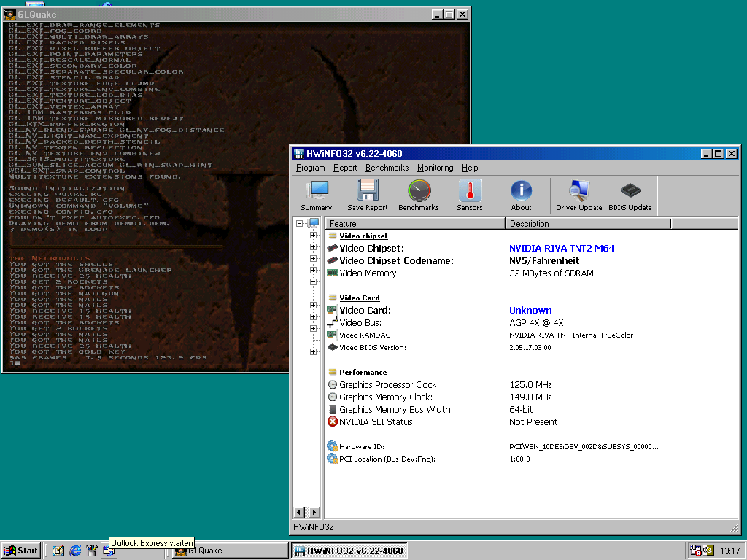
Task: Select the PCI\VEN_10DE hardware ID value
Action: point(584,446)
